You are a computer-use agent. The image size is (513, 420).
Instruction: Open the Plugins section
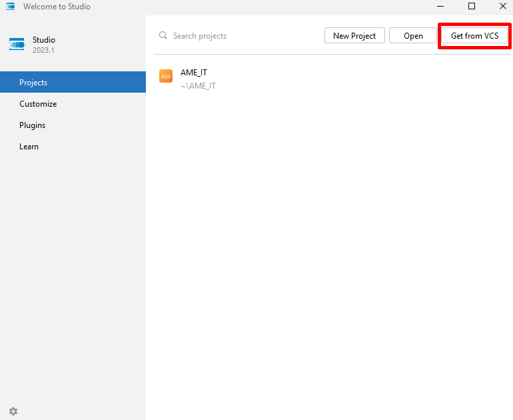32,125
